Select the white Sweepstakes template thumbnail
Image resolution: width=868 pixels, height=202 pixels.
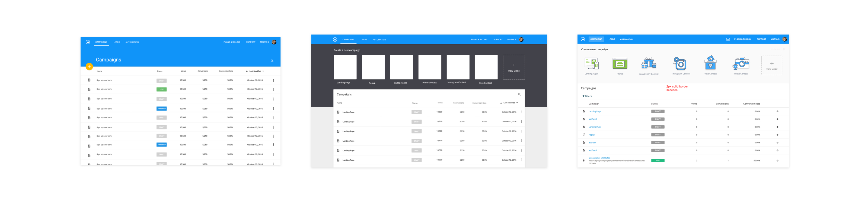click(401, 67)
